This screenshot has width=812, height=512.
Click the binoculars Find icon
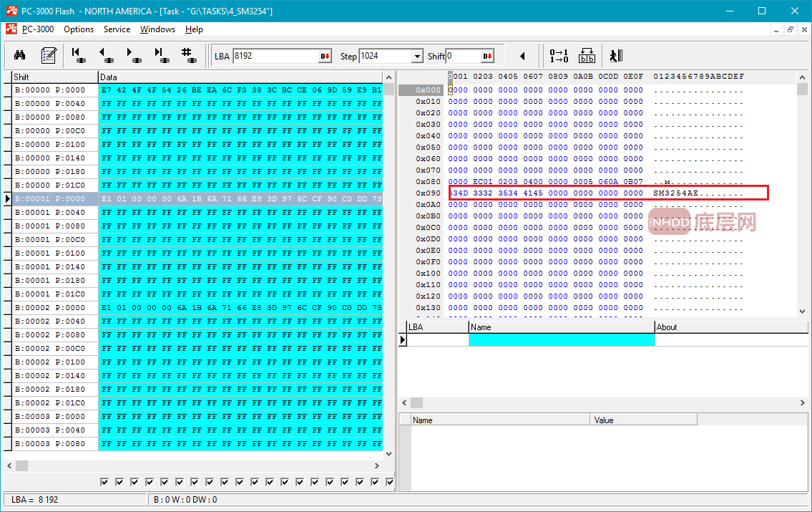pyautogui.click(x=20, y=55)
